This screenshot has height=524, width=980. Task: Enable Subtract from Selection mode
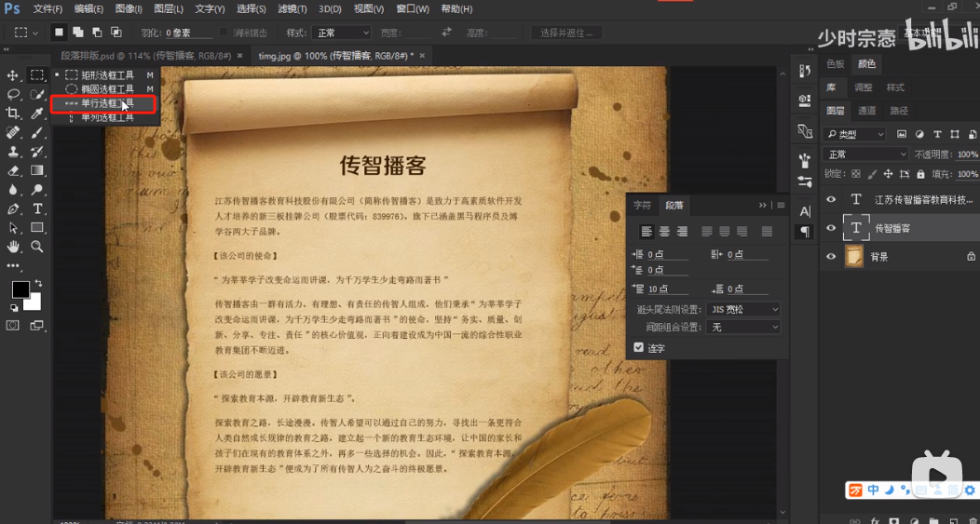pyautogui.click(x=97, y=32)
